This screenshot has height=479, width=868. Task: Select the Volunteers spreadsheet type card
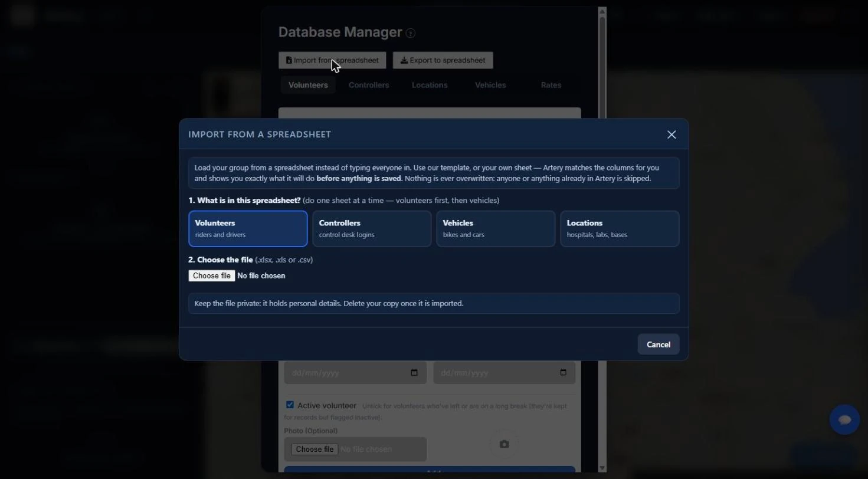pos(248,228)
